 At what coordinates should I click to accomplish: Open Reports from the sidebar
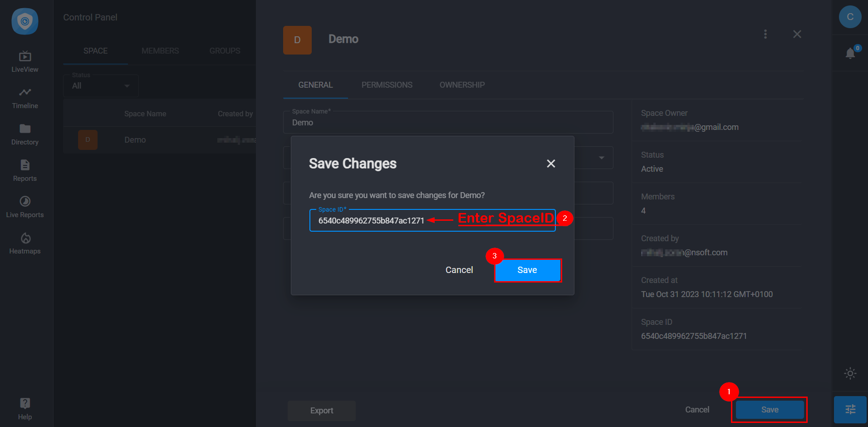25,169
